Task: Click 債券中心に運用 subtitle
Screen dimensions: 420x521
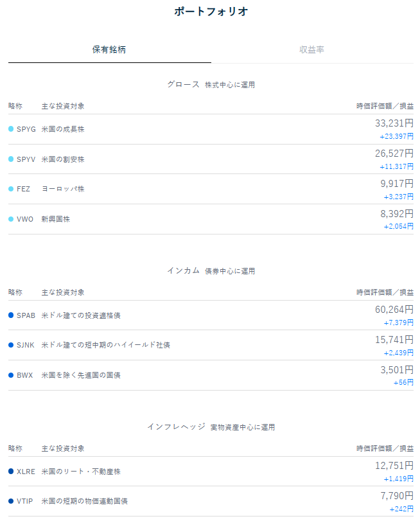Action: coord(230,272)
